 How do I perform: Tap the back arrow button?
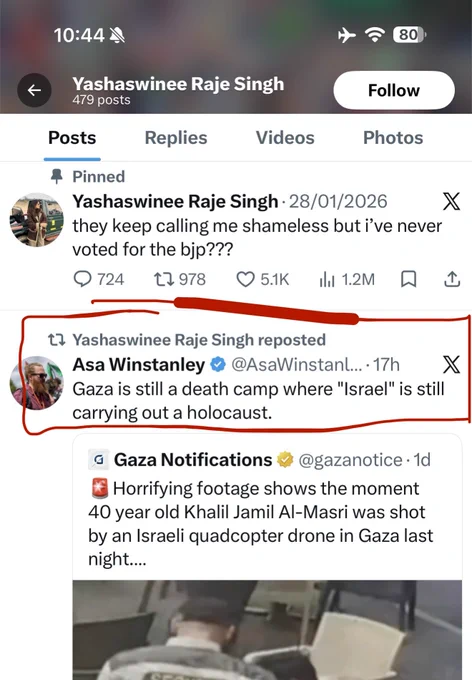[34, 90]
